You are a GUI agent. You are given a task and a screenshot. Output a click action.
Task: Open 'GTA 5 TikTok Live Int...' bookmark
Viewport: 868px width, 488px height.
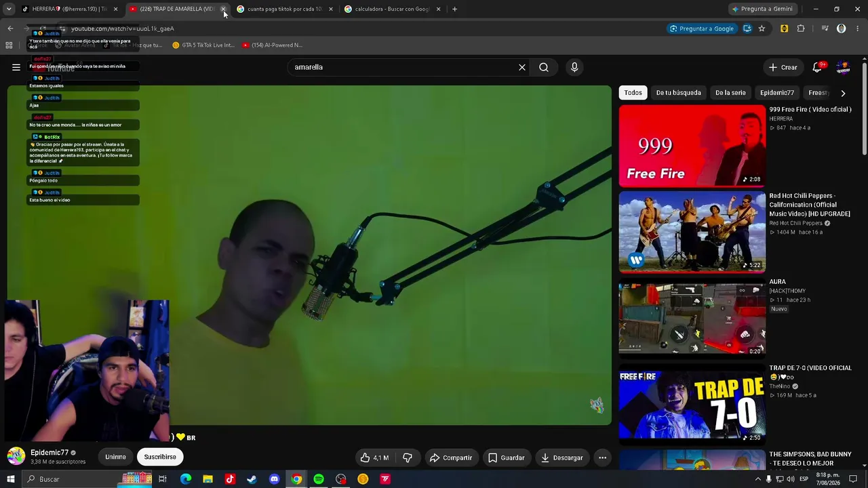(203, 45)
